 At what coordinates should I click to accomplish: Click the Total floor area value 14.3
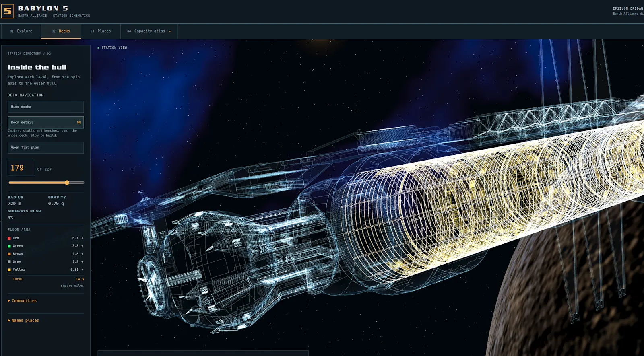[80, 279]
